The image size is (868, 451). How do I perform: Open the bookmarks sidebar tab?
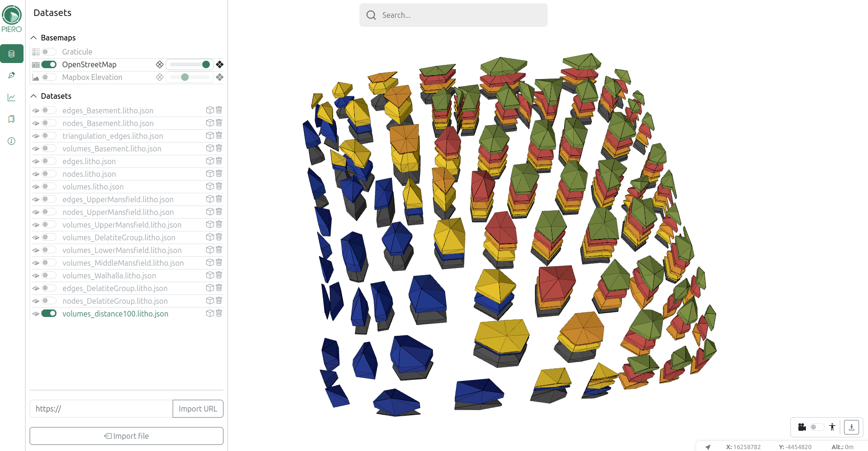(x=12, y=119)
